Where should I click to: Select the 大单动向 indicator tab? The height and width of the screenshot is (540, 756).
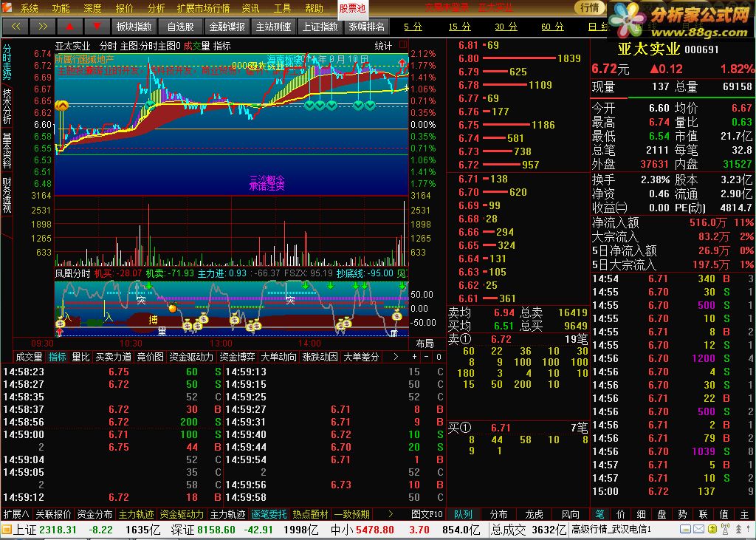[278, 357]
